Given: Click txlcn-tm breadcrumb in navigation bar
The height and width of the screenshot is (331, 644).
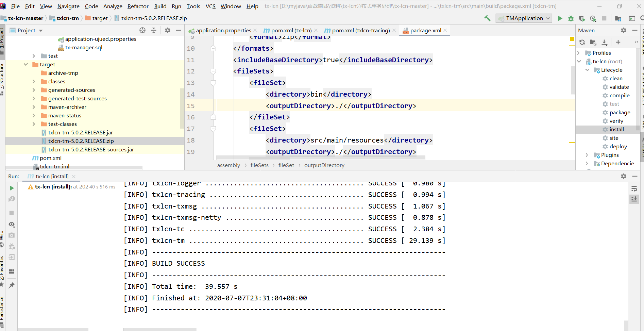Looking at the screenshot, I should [x=68, y=18].
